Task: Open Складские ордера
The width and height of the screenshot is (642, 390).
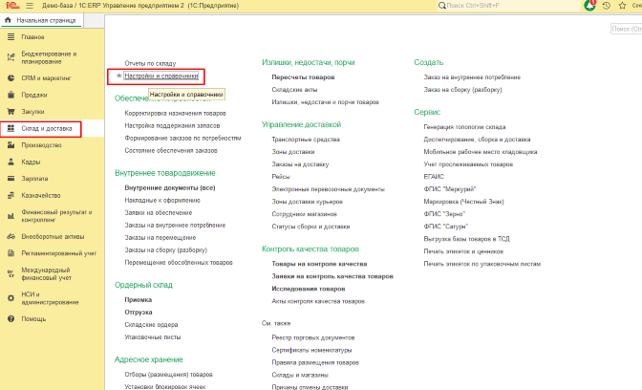Action: tap(151, 325)
